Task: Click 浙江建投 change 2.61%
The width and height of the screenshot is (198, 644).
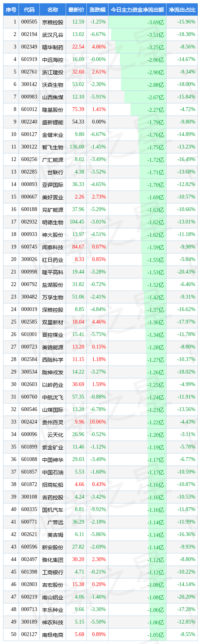Action: pos(99,72)
